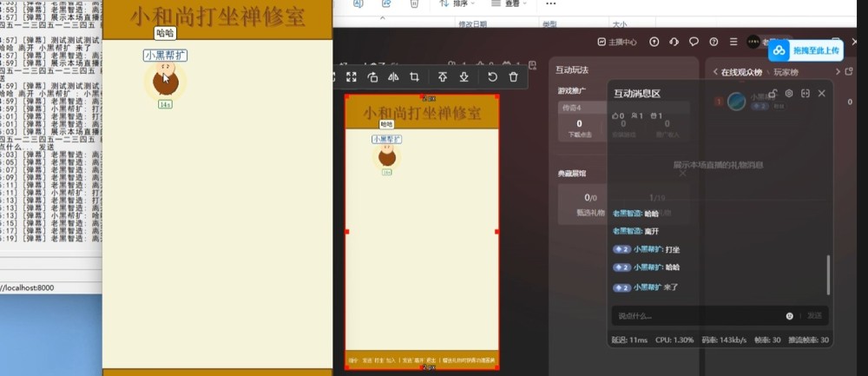Click left chevron before 在线观众榜

715,72
